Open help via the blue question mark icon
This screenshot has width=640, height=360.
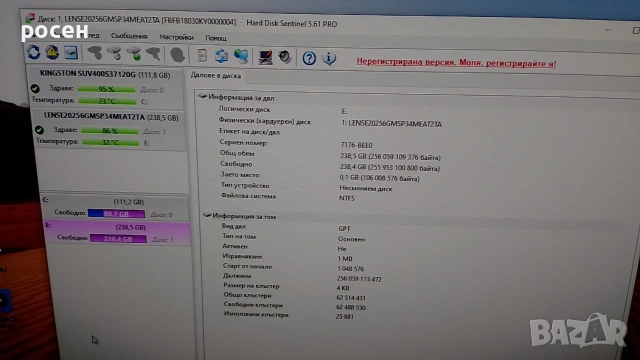point(309,58)
